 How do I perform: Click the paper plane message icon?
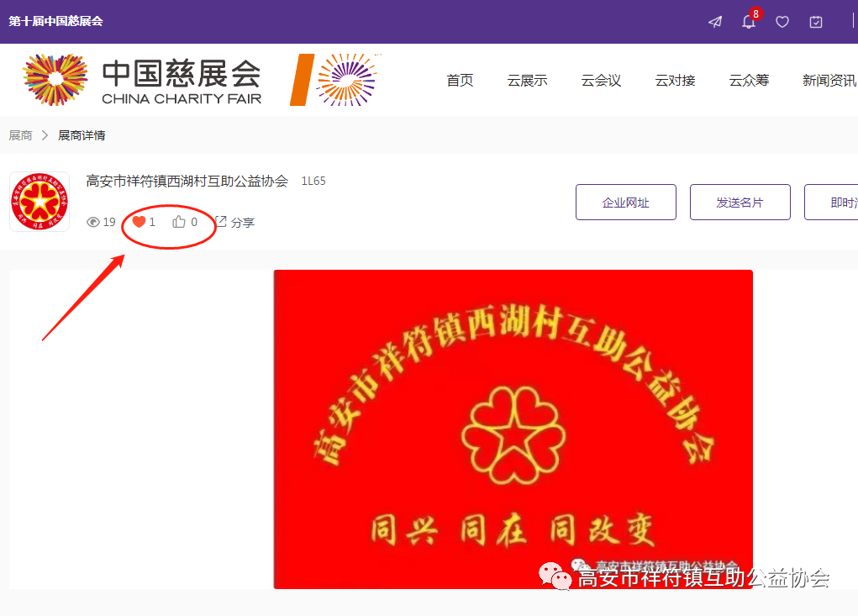pyautogui.click(x=715, y=22)
